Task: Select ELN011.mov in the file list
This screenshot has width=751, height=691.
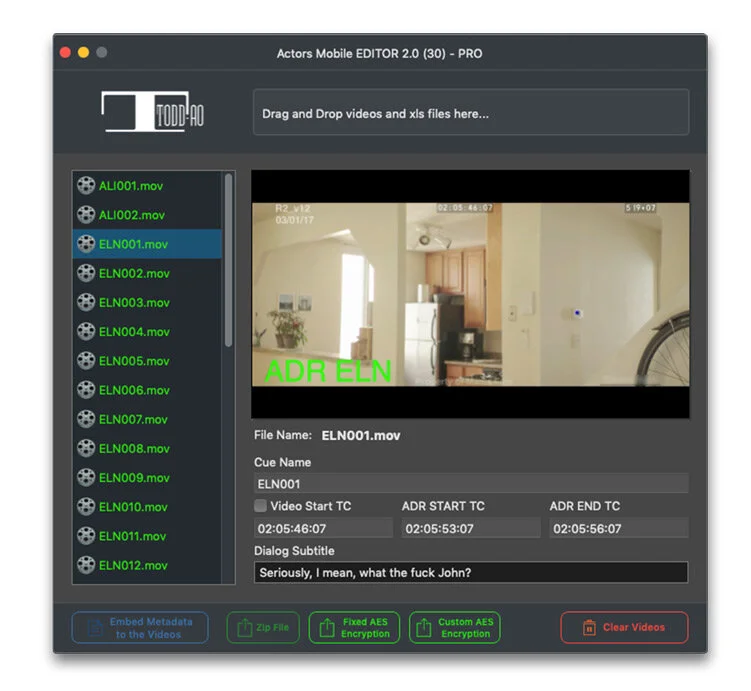Action: click(x=147, y=536)
